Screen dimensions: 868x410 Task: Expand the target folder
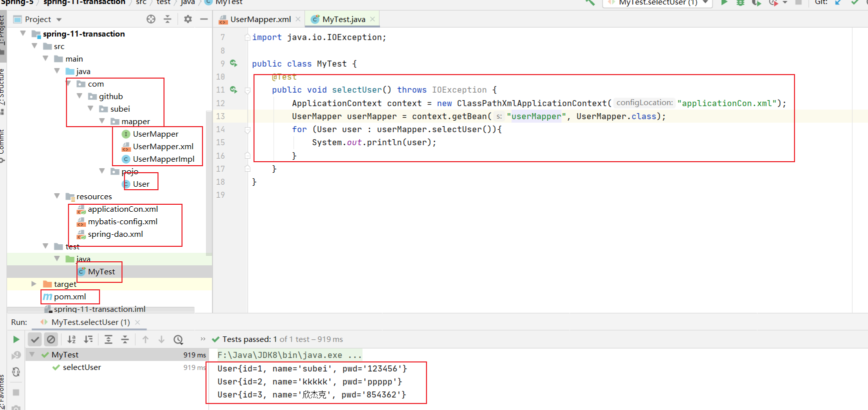[34, 284]
